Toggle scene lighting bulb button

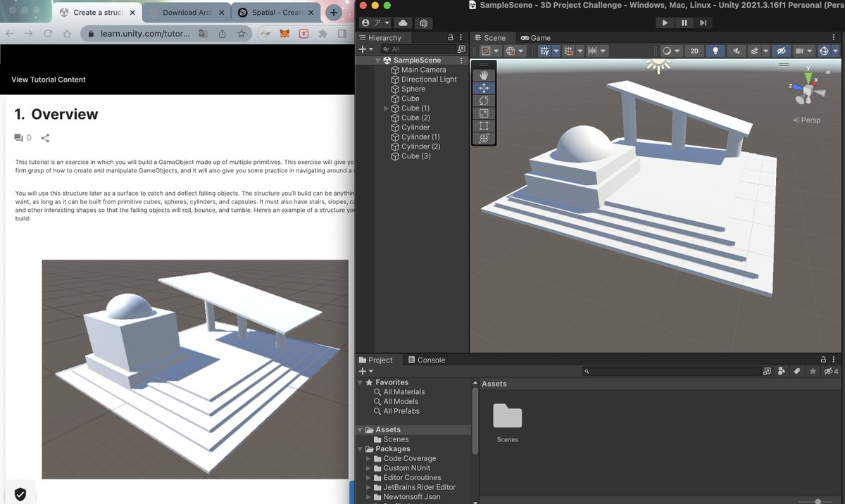pyautogui.click(x=715, y=51)
